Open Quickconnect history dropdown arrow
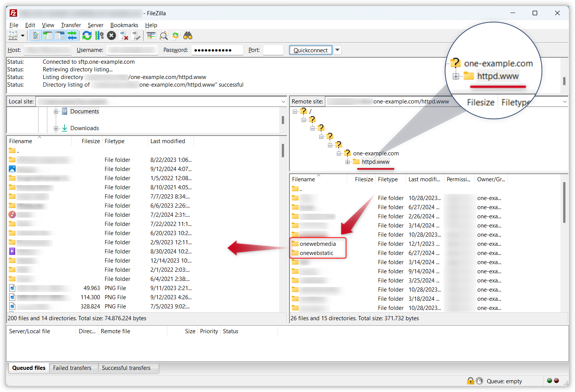 (338, 50)
